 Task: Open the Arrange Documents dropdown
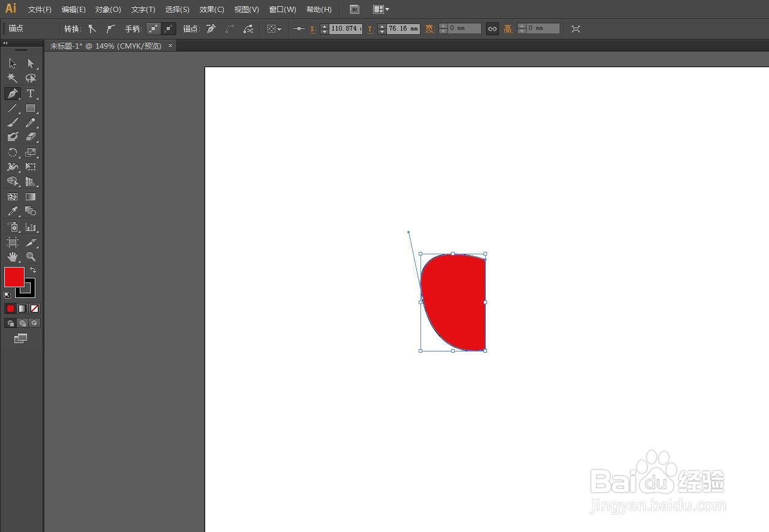pyautogui.click(x=381, y=10)
